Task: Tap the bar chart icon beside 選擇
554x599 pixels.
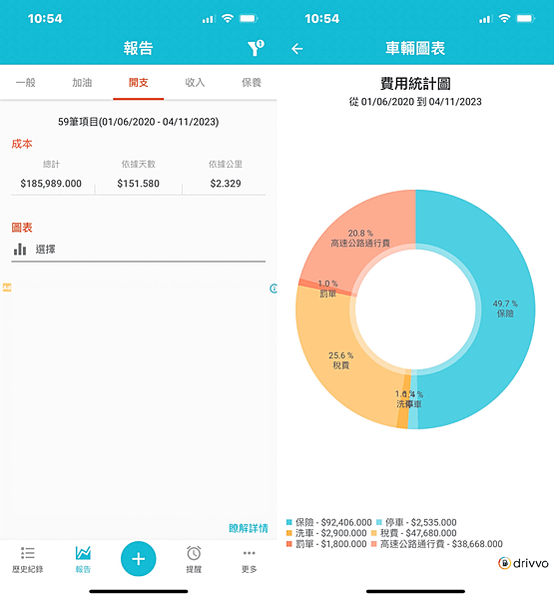Action: (x=20, y=249)
